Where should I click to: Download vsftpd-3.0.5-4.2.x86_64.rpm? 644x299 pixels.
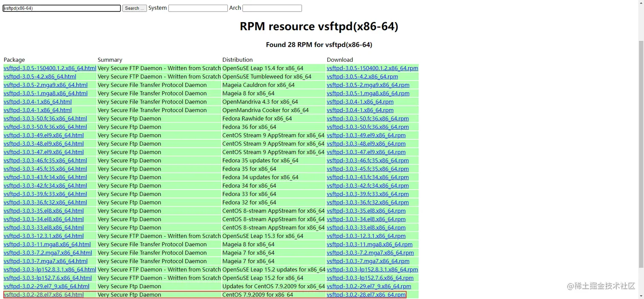(x=362, y=77)
